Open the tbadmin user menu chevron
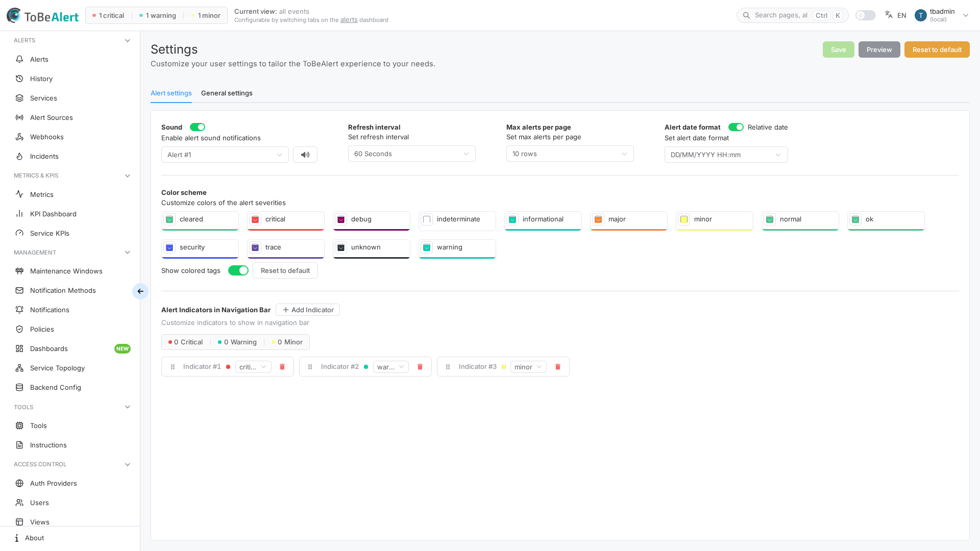The width and height of the screenshot is (980, 551). tap(966, 15)
